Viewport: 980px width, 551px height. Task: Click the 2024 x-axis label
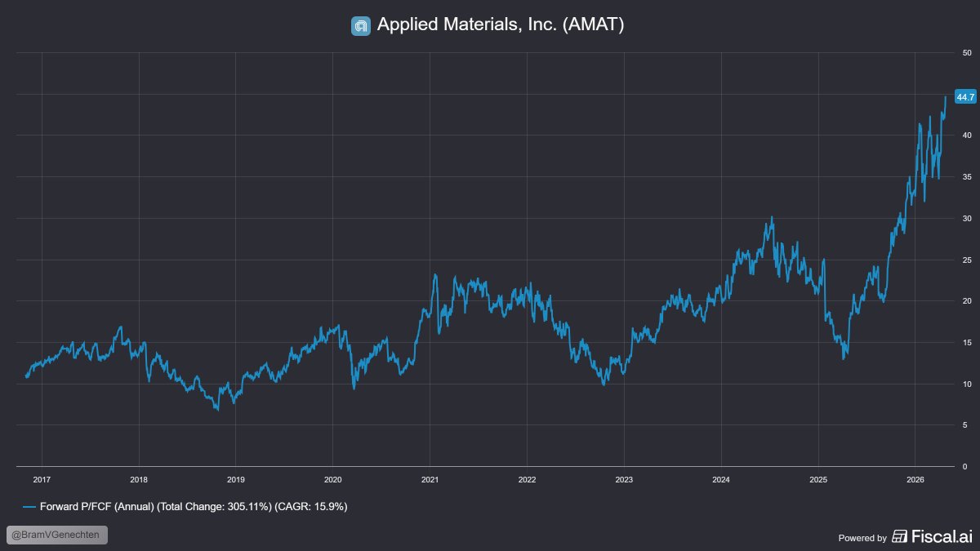pos(721,479)
